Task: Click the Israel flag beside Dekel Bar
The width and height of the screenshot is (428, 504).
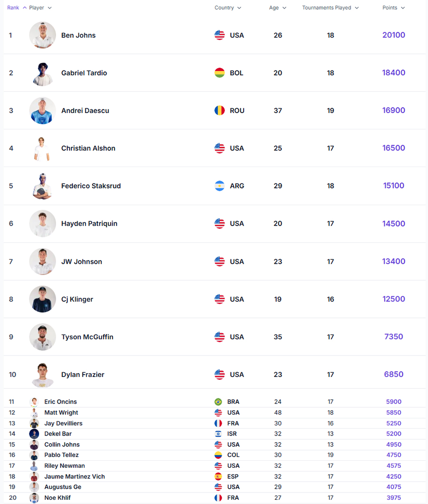Action: coord(218,434)
